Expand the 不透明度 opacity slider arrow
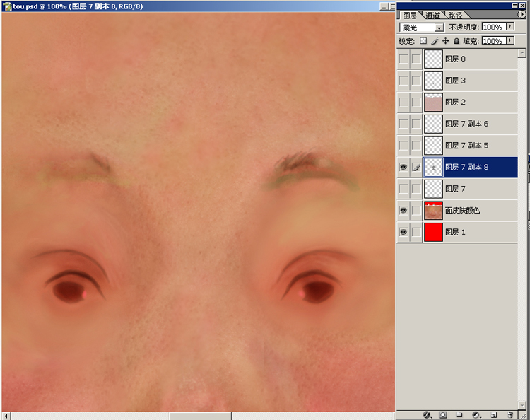The image size is (530, 420). (x=510, y=27)
